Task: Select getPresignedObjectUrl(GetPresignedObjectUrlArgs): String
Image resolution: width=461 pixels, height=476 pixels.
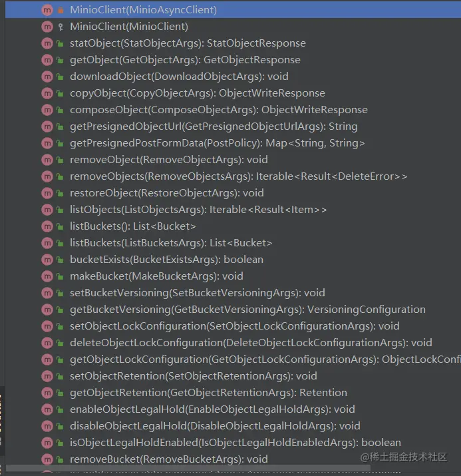Action: (214, 126)
